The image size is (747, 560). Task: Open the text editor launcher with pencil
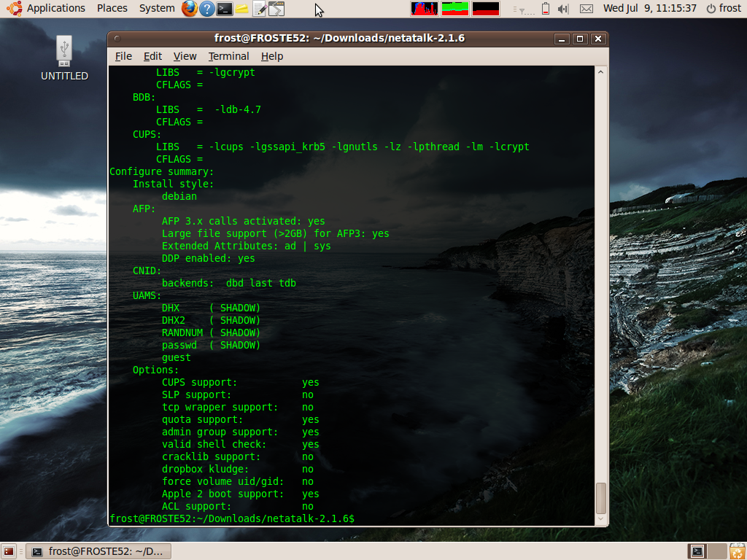[x=259, y=9]
